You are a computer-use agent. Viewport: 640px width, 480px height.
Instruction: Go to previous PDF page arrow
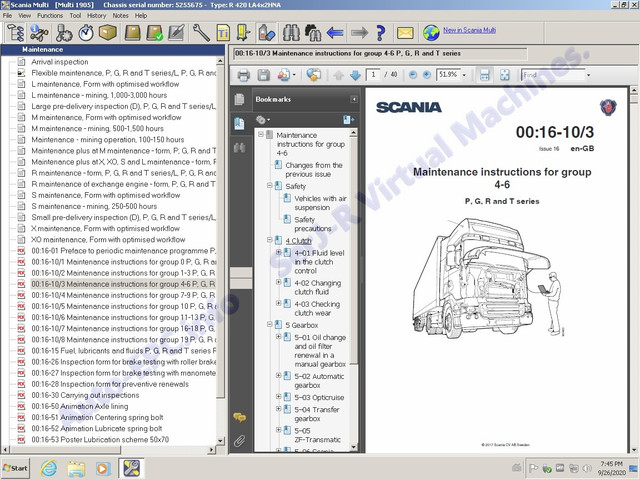click(338, 75)
